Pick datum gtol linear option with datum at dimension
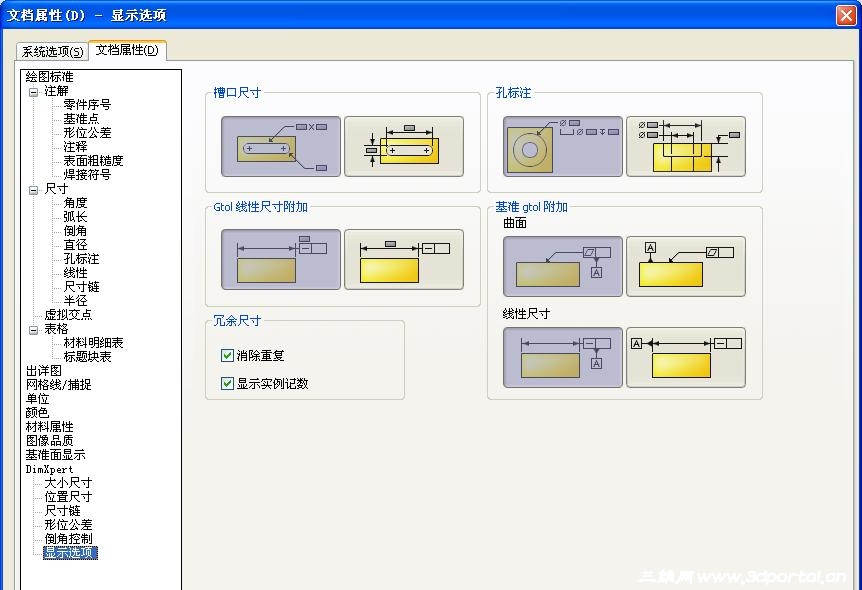The height and width of the screenshot is (590, 862). (686, 357)
